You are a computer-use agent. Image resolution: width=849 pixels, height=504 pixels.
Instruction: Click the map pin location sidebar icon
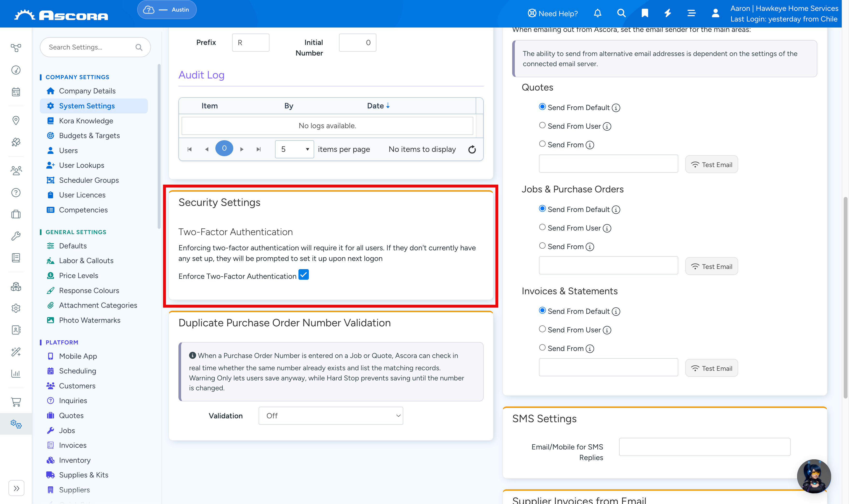pos(16,120)
